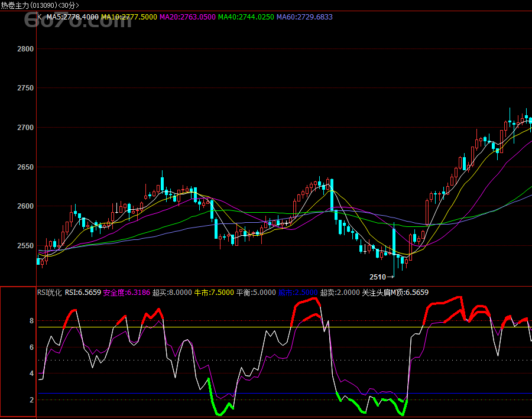This screenshot has width=532, height=419.
Task: Click the 安全度:6.3186 value label
Action: [126, 293]
